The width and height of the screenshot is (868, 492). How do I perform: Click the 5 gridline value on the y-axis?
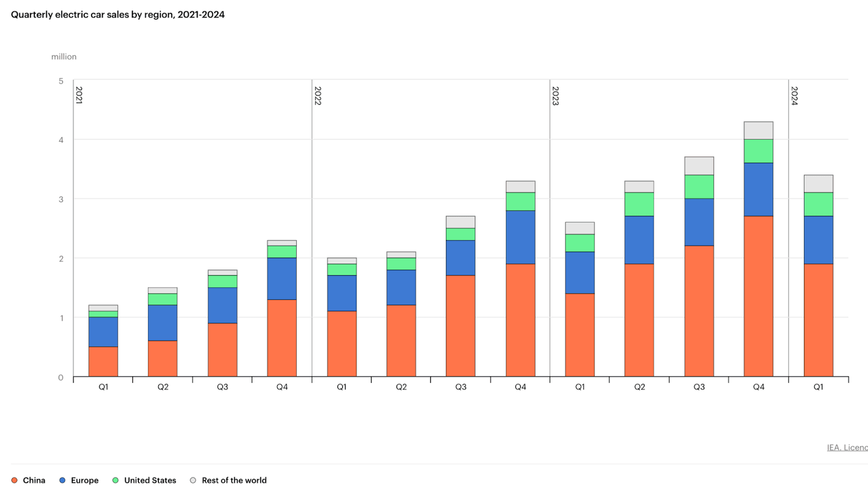click(x=60, y=81)
